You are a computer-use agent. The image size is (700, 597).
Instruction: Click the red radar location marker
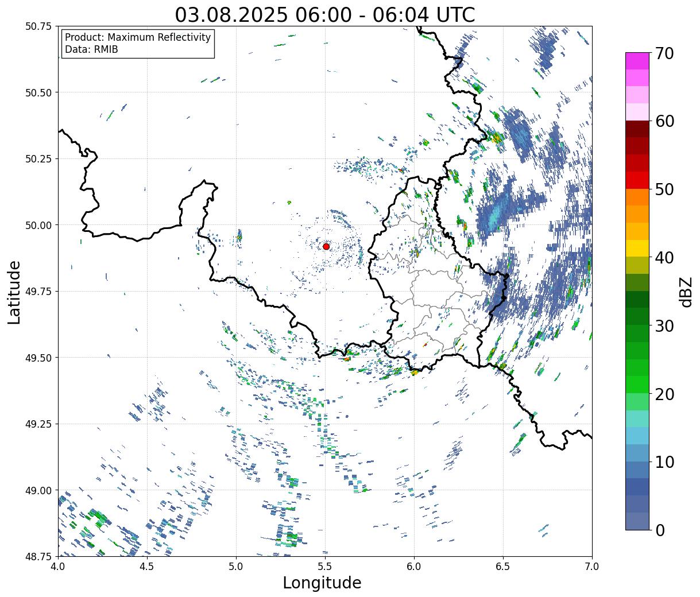click(326, 246)
